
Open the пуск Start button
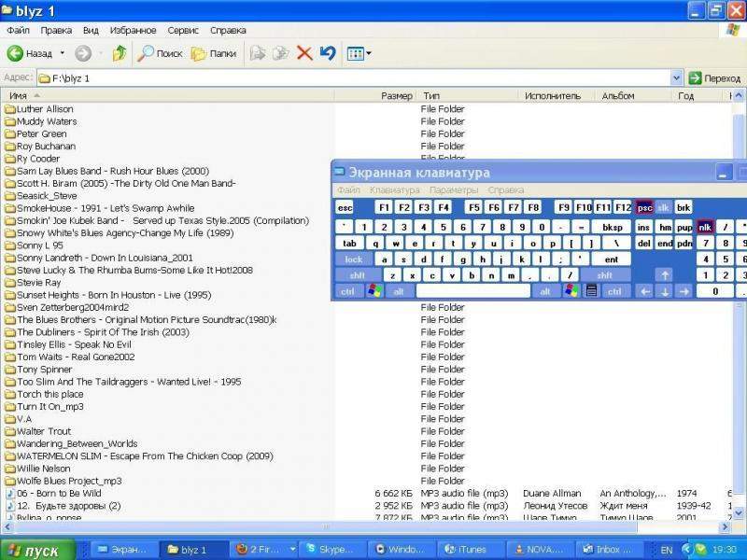37,551
